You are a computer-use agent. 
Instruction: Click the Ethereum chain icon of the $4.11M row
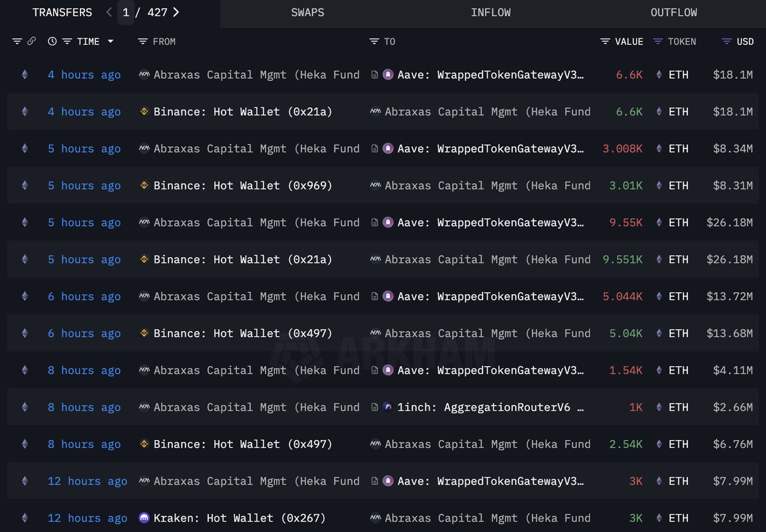point(25,370)
